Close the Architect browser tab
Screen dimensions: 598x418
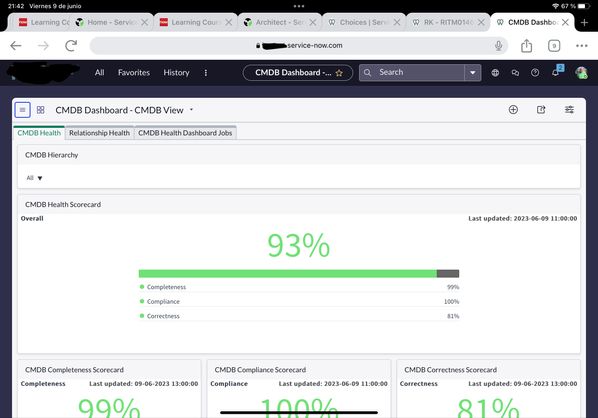pos(313,23)
